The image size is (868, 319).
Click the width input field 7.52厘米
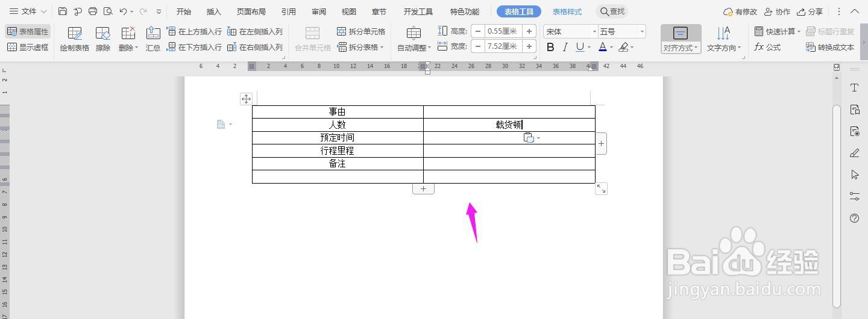pyautogui.click(x=503, y=46)
